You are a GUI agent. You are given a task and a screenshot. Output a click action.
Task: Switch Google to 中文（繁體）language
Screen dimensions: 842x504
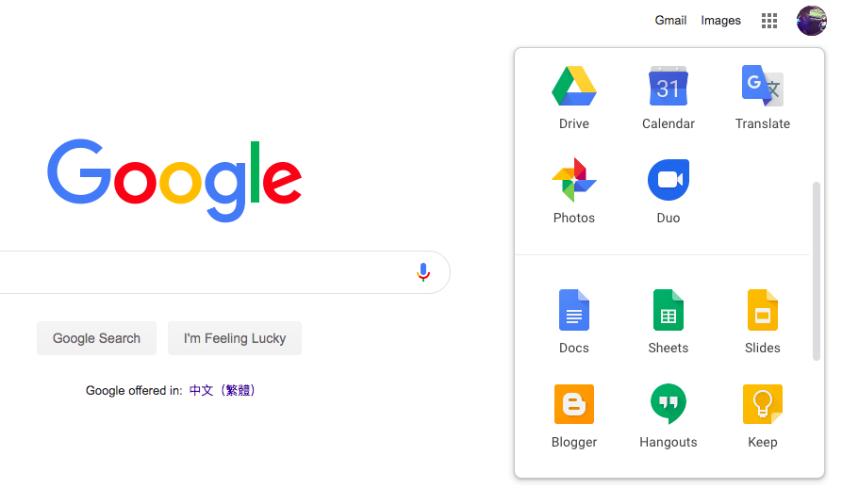pyautogui.click(x=222, y=390)
